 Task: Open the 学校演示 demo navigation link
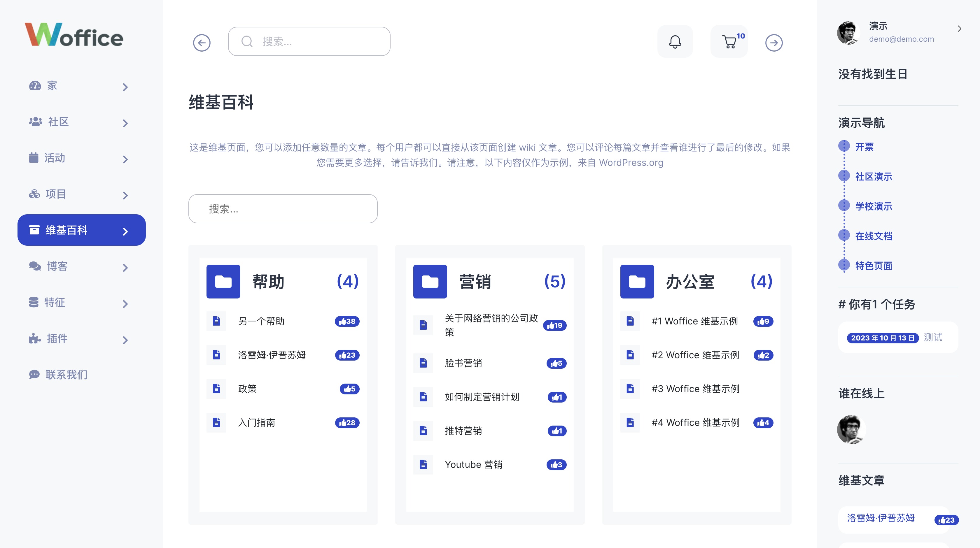(x=874, y=206)
